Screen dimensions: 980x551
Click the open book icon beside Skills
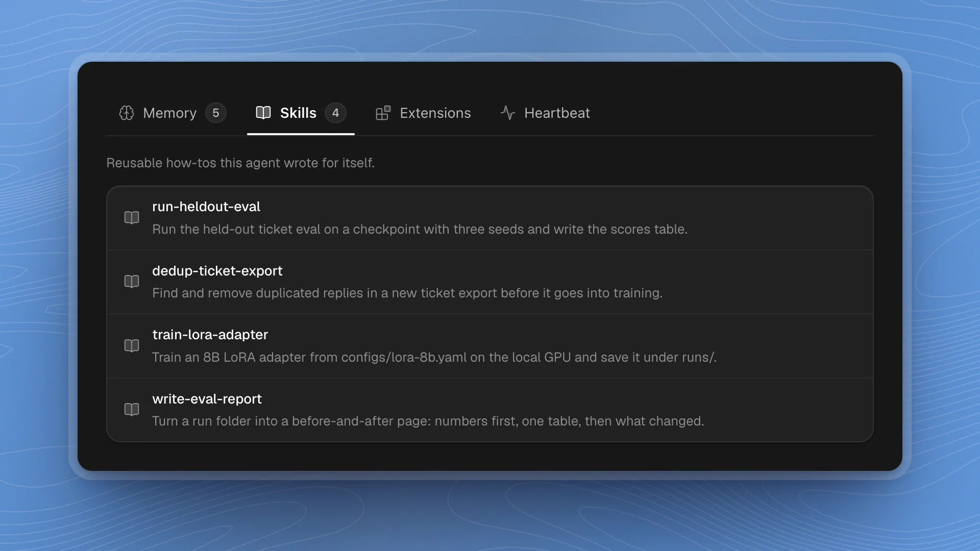coord(263,113)
